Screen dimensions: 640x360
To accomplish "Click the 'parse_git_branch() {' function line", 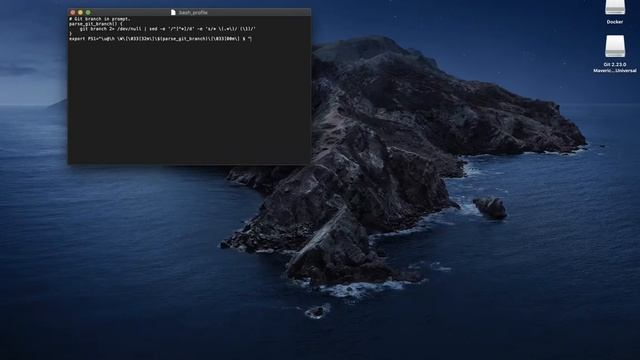I will [x=96, y=24].
